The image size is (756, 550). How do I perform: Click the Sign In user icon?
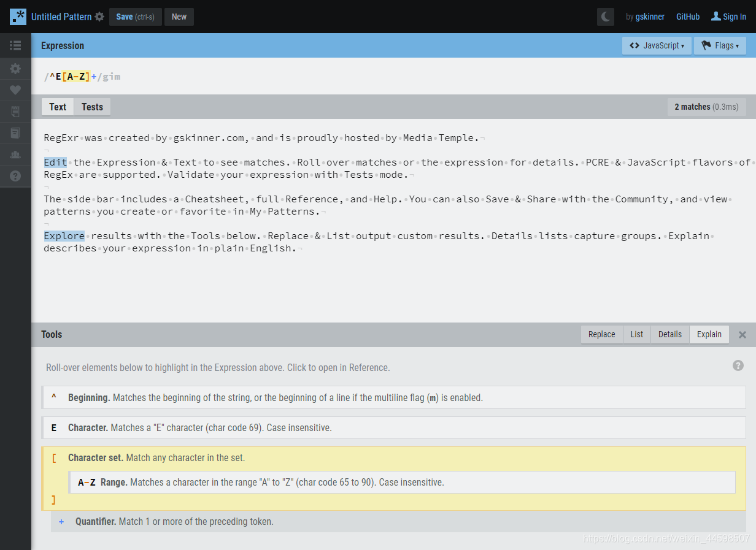click(x=715, y=16)
